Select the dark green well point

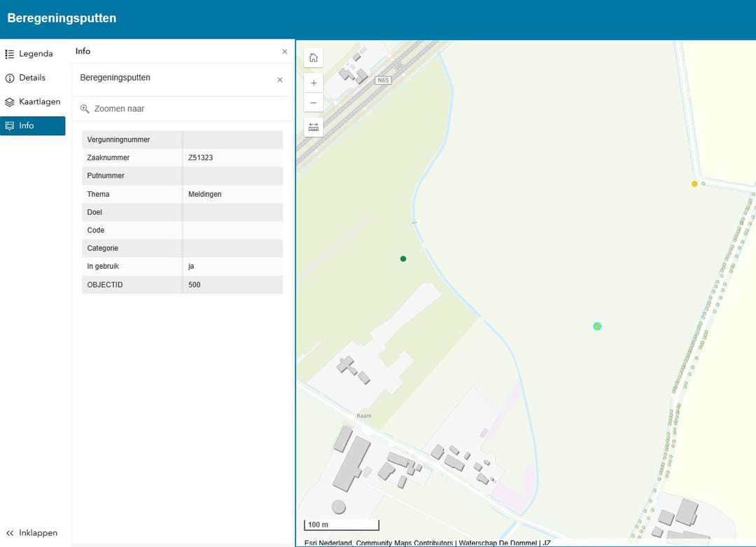click(403, 259)
